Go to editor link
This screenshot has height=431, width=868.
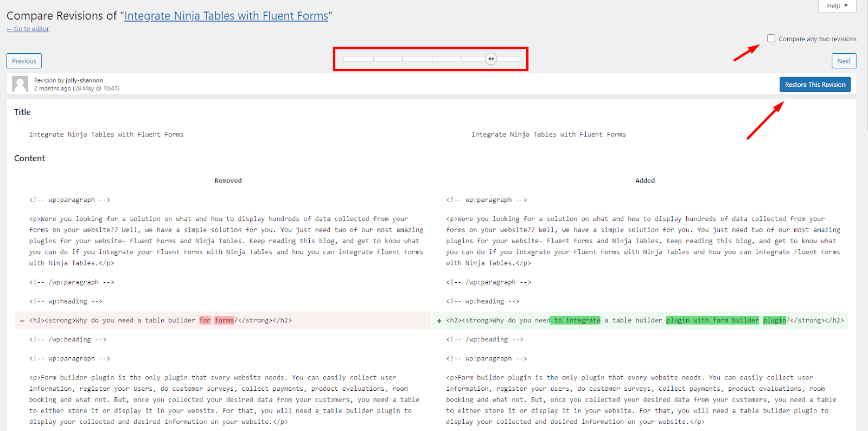(x=28, y=29)
